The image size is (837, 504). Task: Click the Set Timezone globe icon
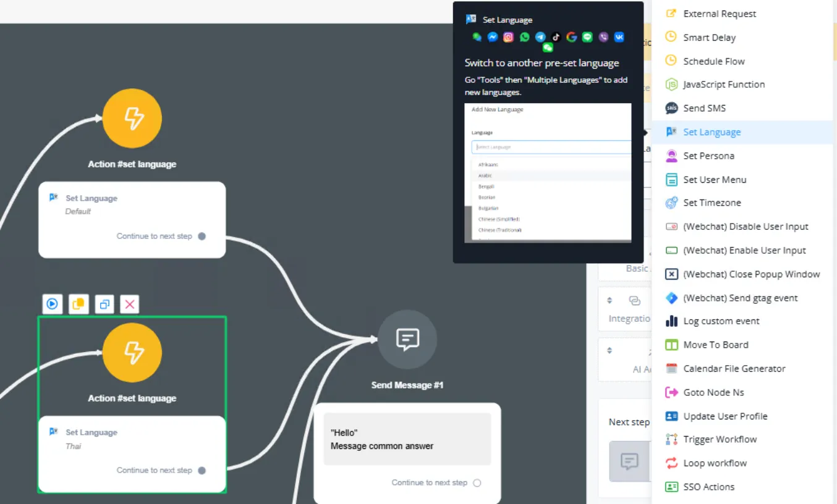[x=671, y=203]
